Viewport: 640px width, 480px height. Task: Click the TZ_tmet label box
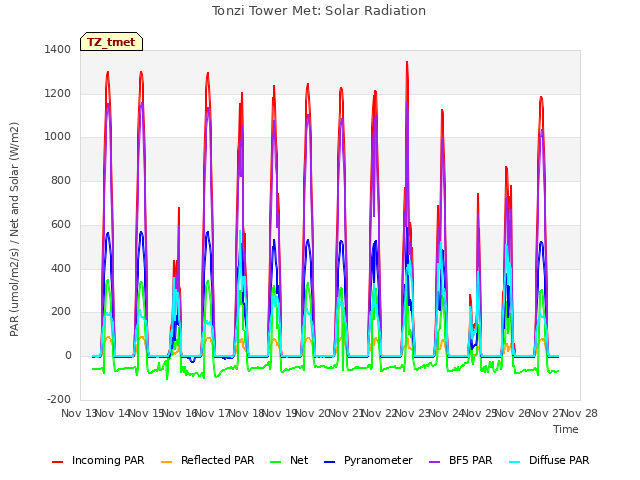[111, 42]
